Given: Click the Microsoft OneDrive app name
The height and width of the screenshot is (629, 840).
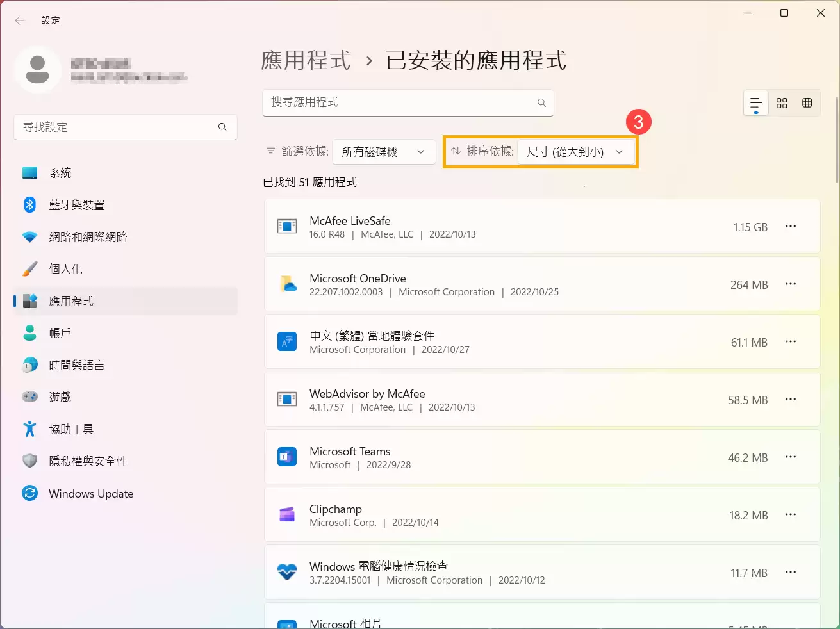Looking at the screenshot, I should [x=358, y=279].
